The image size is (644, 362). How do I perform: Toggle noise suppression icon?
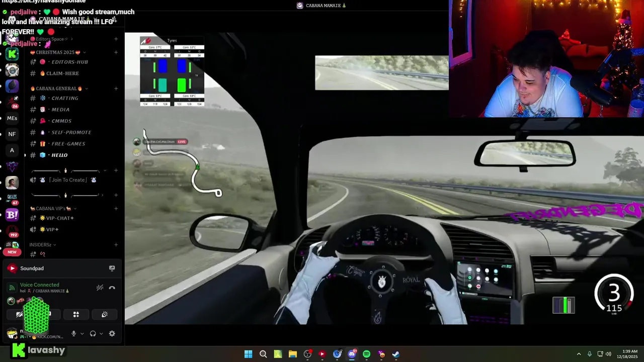(100, 288)
